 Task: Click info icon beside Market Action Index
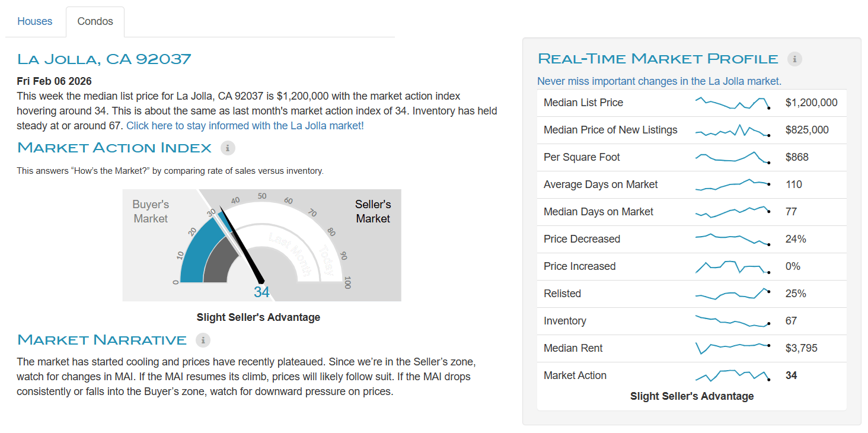[228, 148]
